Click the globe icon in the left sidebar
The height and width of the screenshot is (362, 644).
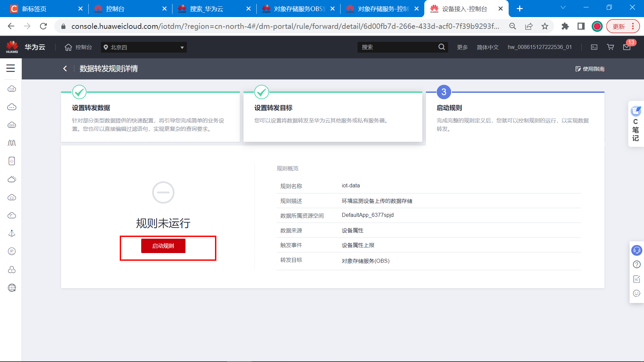point(12,288)
